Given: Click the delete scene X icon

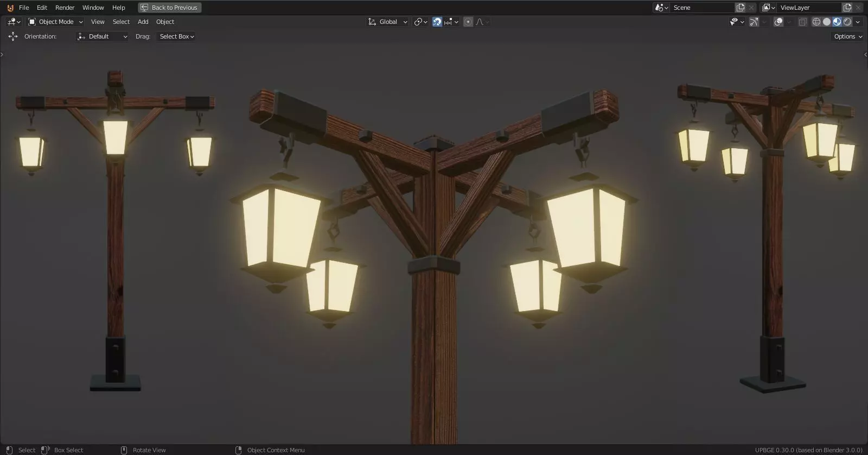Looking at the screenshot, I should (751, 8).
